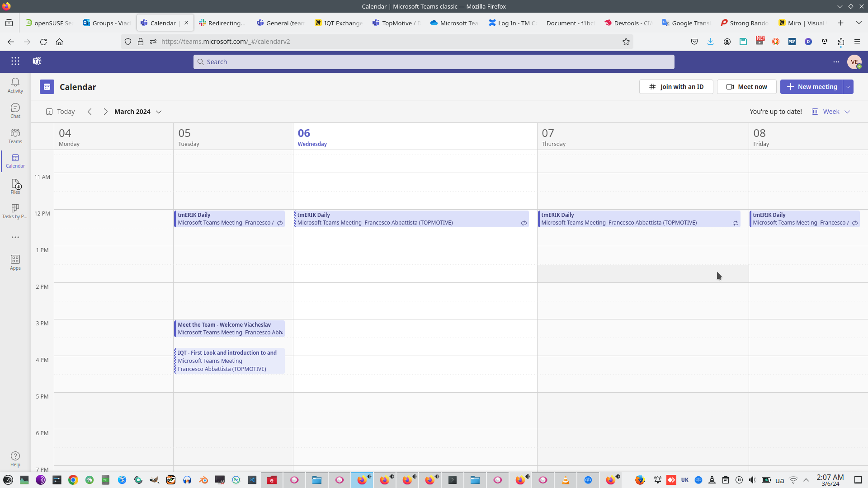Open Chat in the sidebar
Viewport: 868px width, 488px height.
15,110
